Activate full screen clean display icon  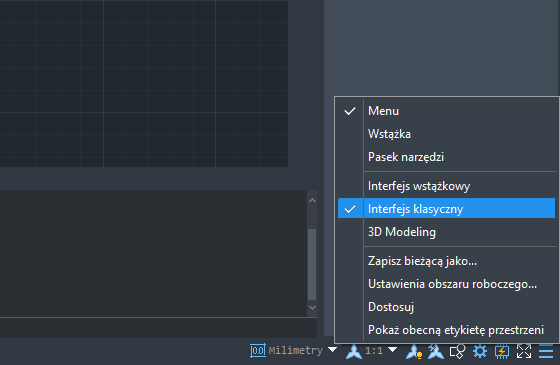pyautogui.click(x=524, y=352)
